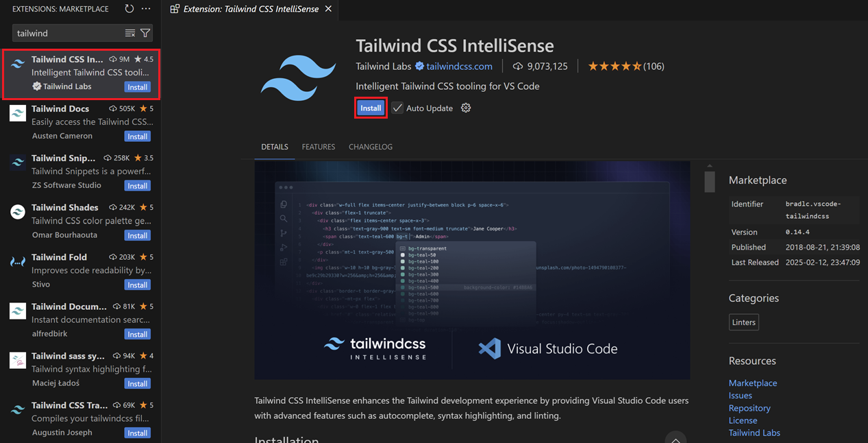Click the Tailwind Snippets extension icon
The image size is (868, 443).
(x=18, y=163)
